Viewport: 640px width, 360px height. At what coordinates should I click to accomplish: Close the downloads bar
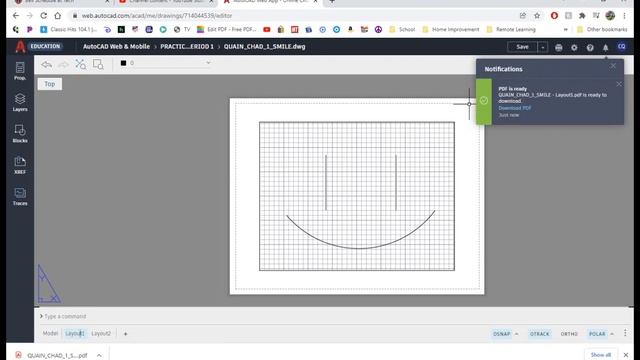click(626, 355)
